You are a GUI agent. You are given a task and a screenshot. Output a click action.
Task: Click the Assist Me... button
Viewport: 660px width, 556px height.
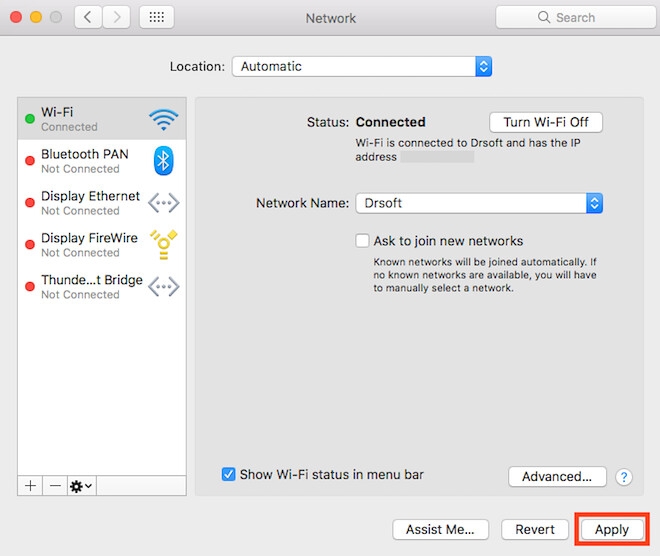pos(440,529)
